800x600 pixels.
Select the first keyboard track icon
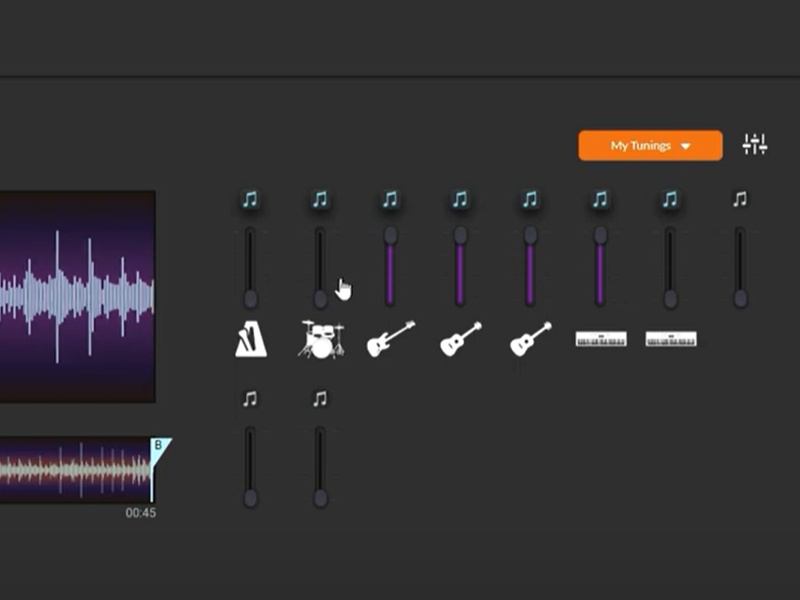tap(601, 339)
